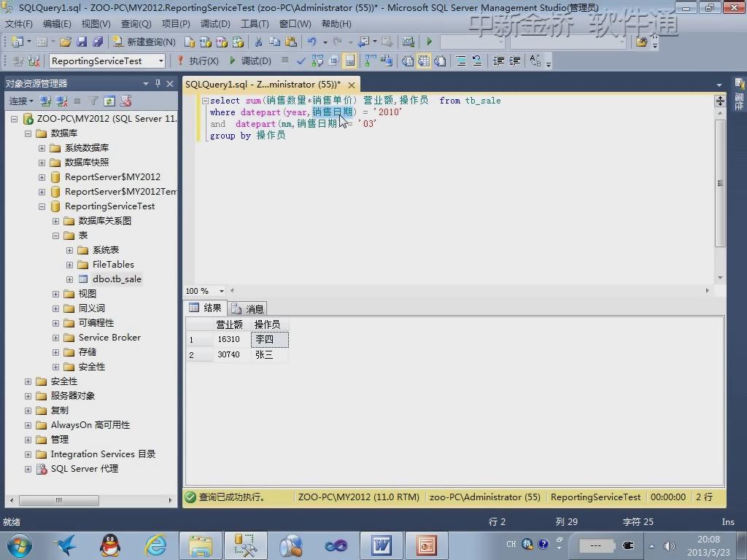747x560 pixels.
Task: Undo the last edit with the toolbar arrow
Action: pos(312,42)
